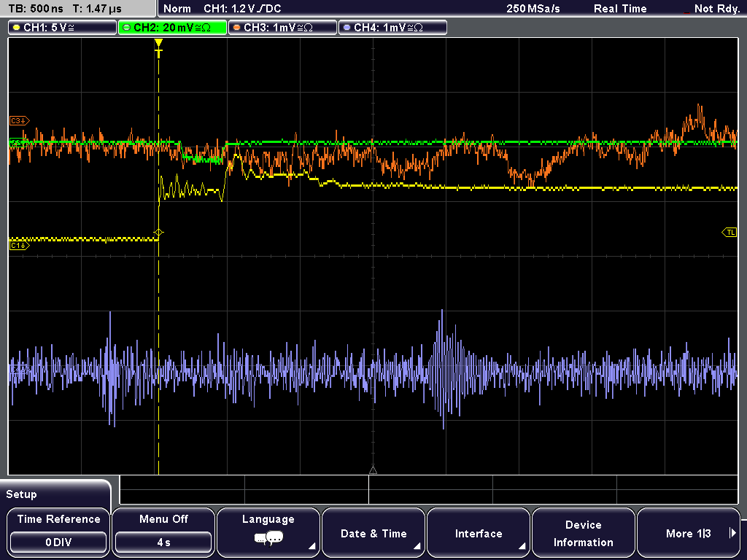The height and width of the screenshot is (560, 747).
Task: Click the trigger point diamond on CH1 trace
Action: pyautogui.click(x=158, y=233)
